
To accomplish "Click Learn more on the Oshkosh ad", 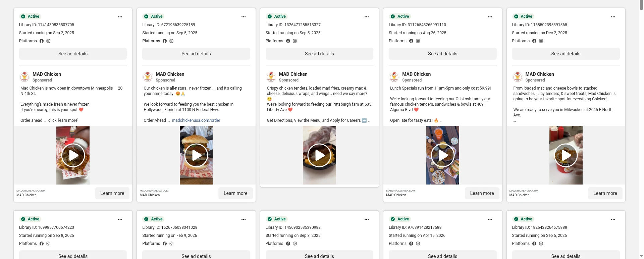I will coord(482,193).
